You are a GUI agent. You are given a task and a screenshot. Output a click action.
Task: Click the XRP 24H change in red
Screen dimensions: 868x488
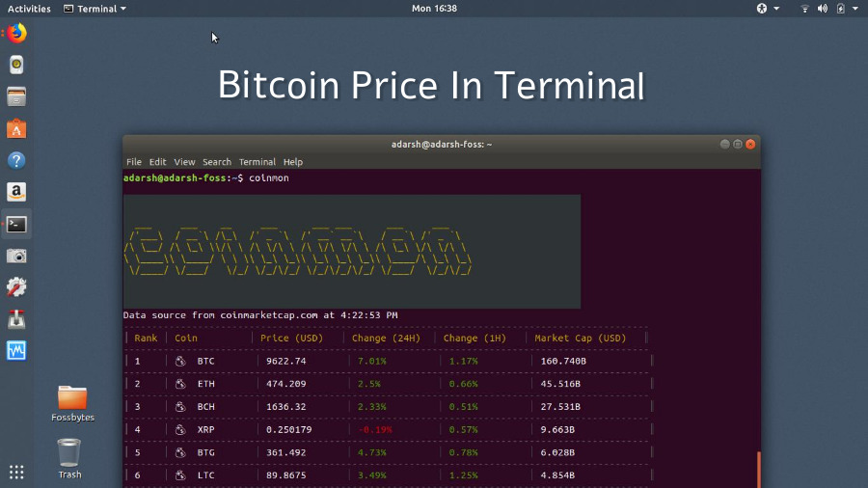coord(375,429)
